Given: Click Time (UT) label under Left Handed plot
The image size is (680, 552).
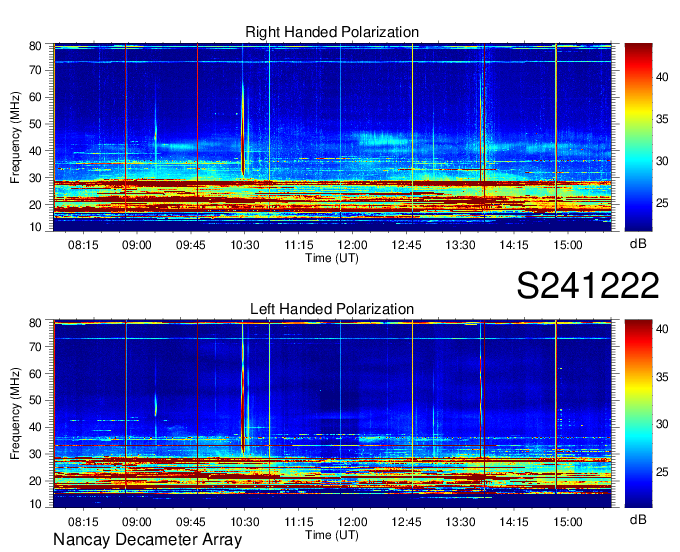Looking at the screenshot, I should coord(332,534).
